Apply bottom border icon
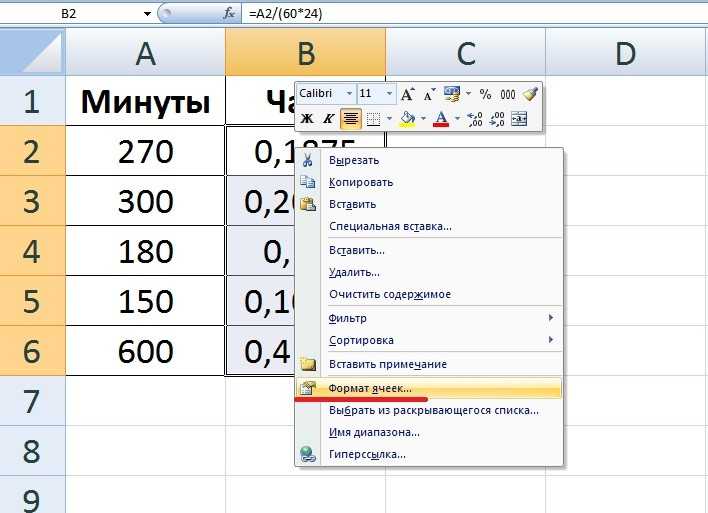This screenshot has width=708, height=513. point(373,119)
